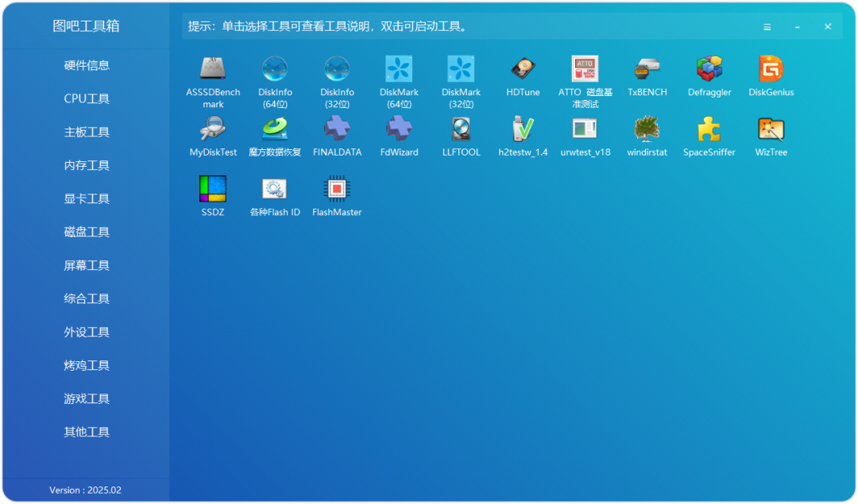Image resolution: width=858 pixels, height=504 pixels.
Task: Open the 其他工具 category
Action: click(87, 433)
